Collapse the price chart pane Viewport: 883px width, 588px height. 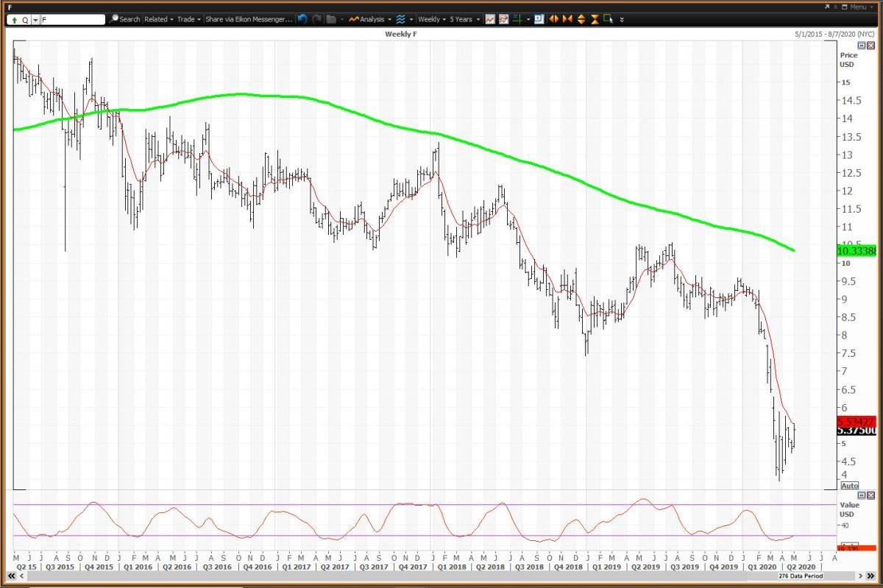click(x=862, y=46)
